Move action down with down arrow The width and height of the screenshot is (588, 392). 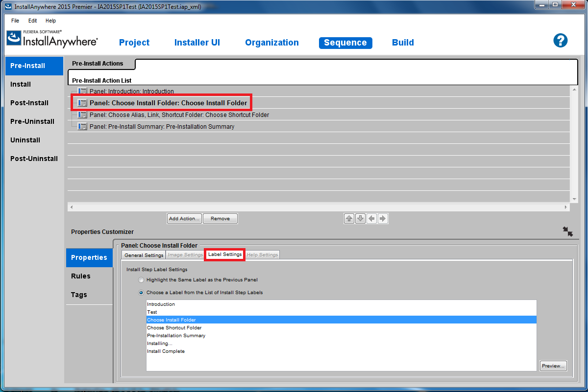click(361, 218)
